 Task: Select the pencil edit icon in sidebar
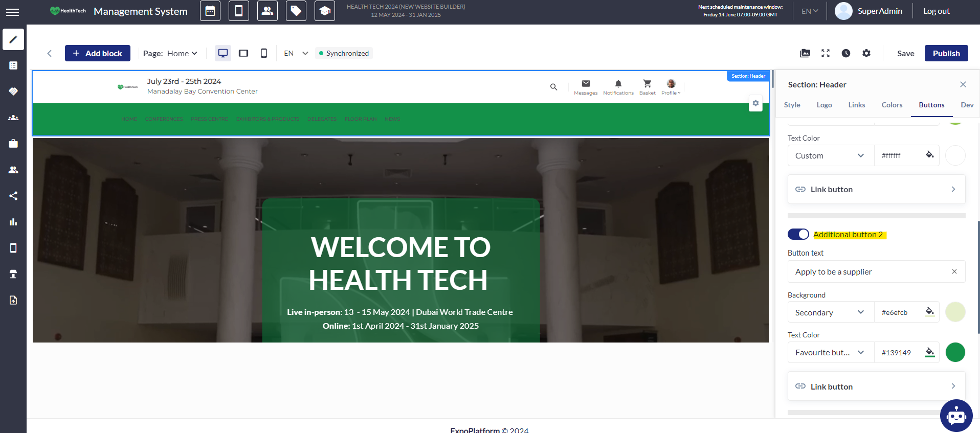coord(13,39)
